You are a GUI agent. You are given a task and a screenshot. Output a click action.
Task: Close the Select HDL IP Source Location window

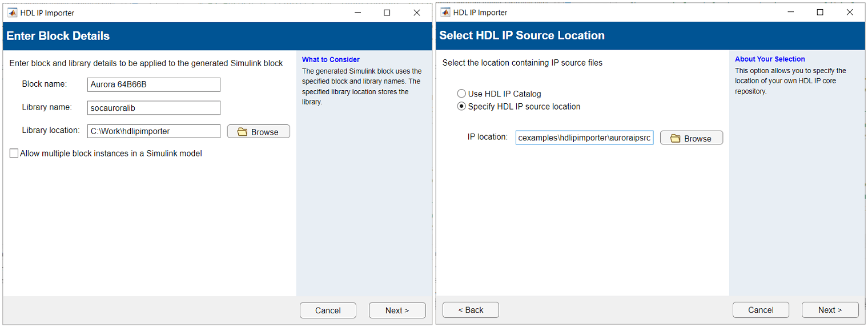(x=850, y=12)
